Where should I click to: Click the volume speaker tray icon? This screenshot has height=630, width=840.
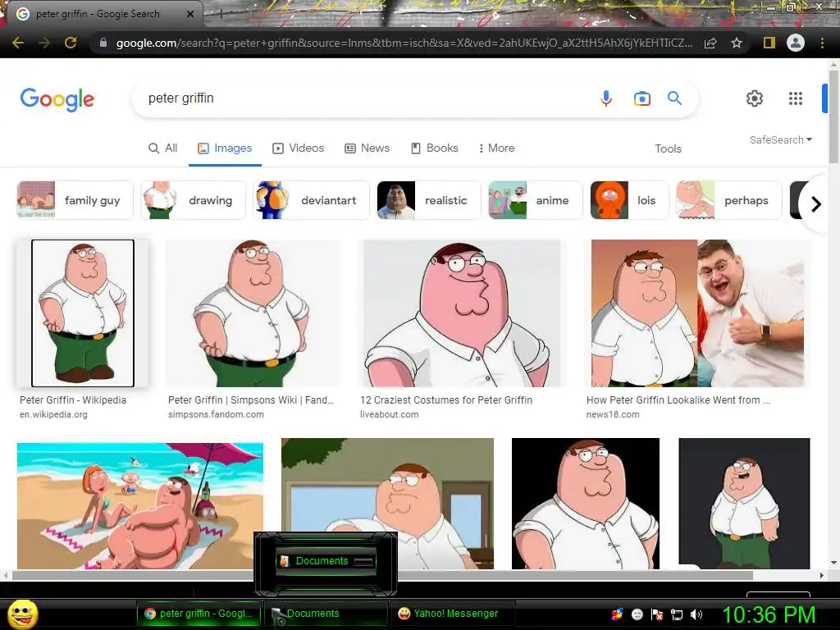click(x=696, y=614)
